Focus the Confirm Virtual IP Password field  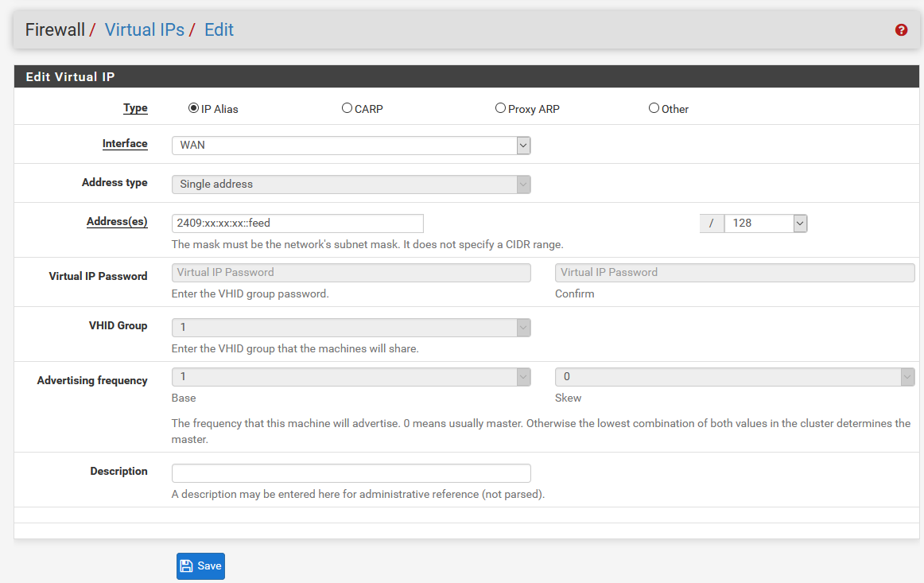(735, 273)
